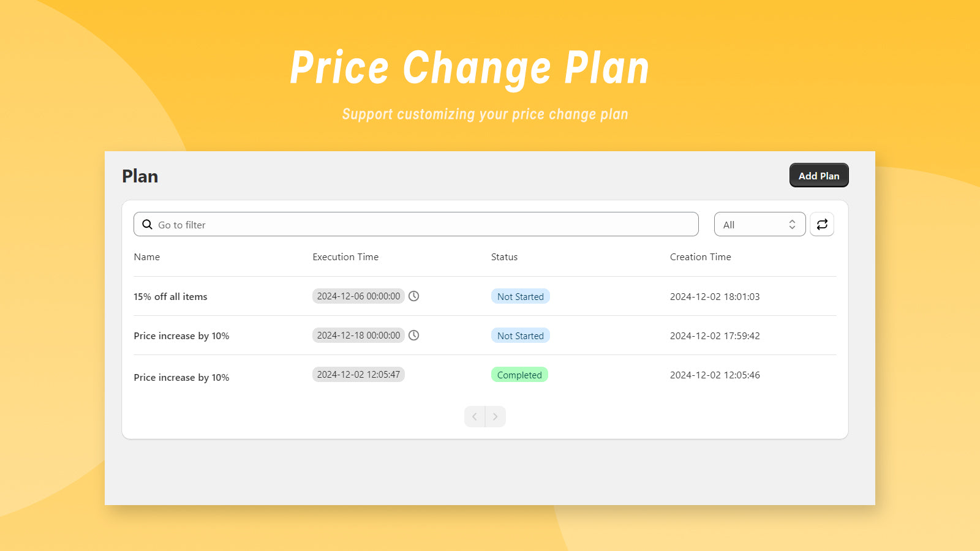Click clock icon next to 2024-12-18 execution time

tap(414, 335)
